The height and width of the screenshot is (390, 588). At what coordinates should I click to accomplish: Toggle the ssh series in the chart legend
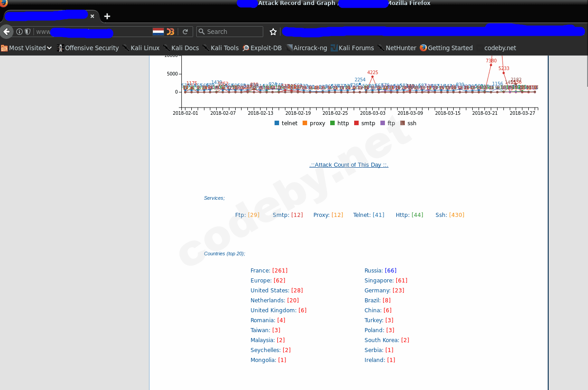(x=408, y=123)
